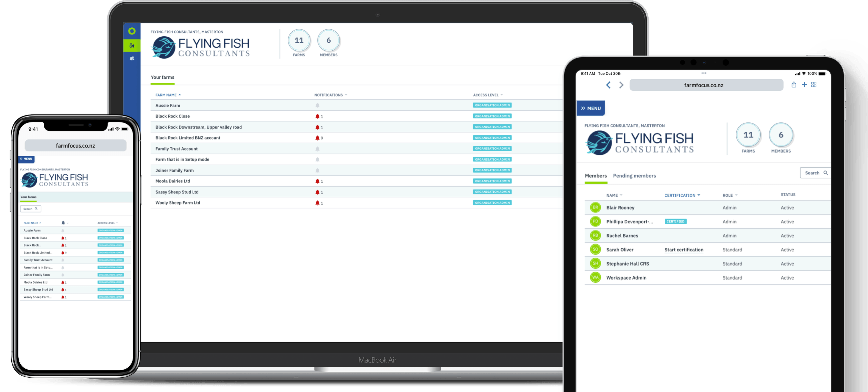Tap the tablet browser tab overview grid icon

(814, 84)
